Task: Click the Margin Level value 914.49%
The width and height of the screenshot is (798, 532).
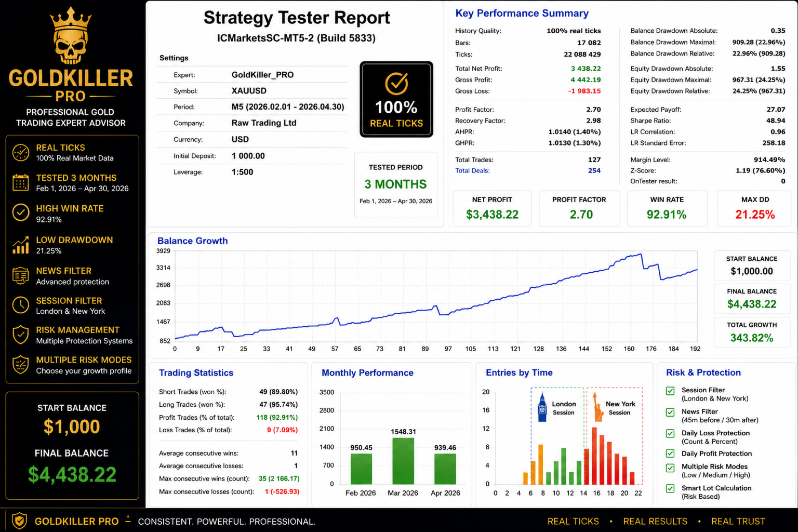Action: tap(769, 160)
